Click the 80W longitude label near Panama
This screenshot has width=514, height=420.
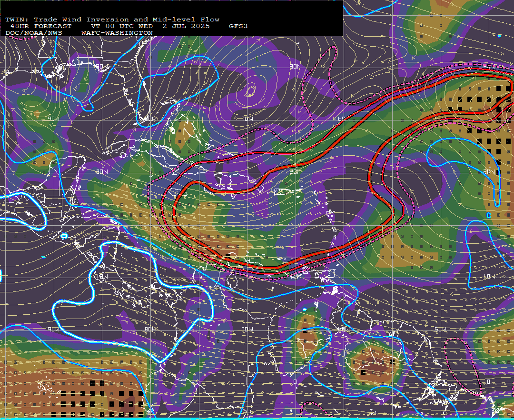(151, 329)
